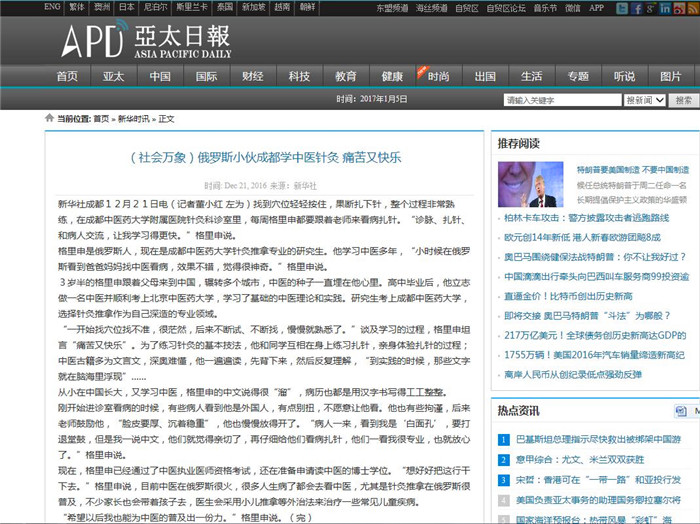Switch language to ENG
700x524 pixels.
point(52,6)
